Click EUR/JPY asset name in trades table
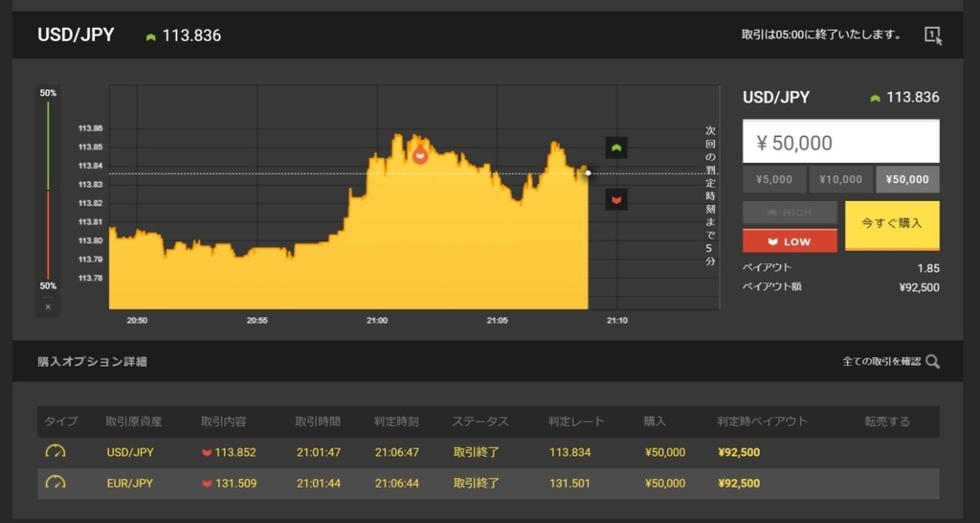The image size is (980, 523). tap(130, 484)
